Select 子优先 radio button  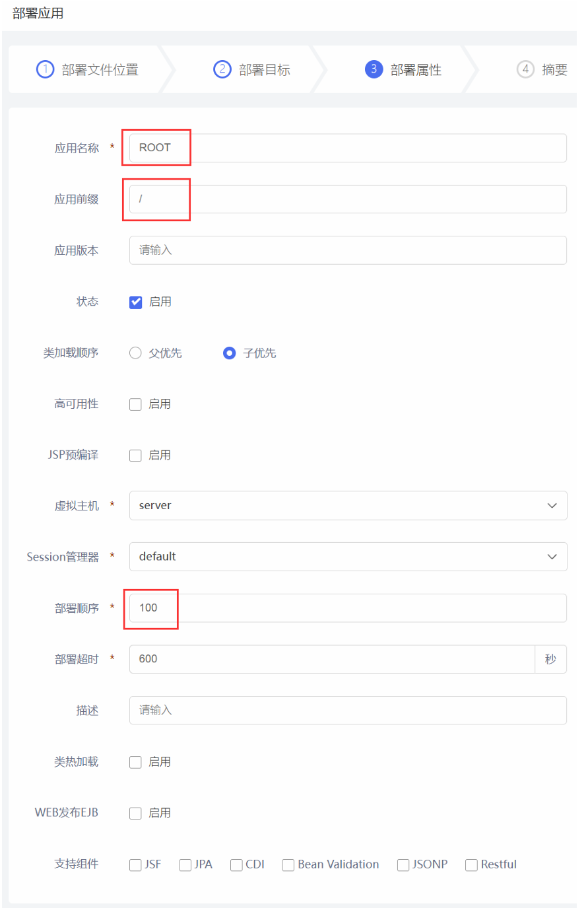point(229,353)
